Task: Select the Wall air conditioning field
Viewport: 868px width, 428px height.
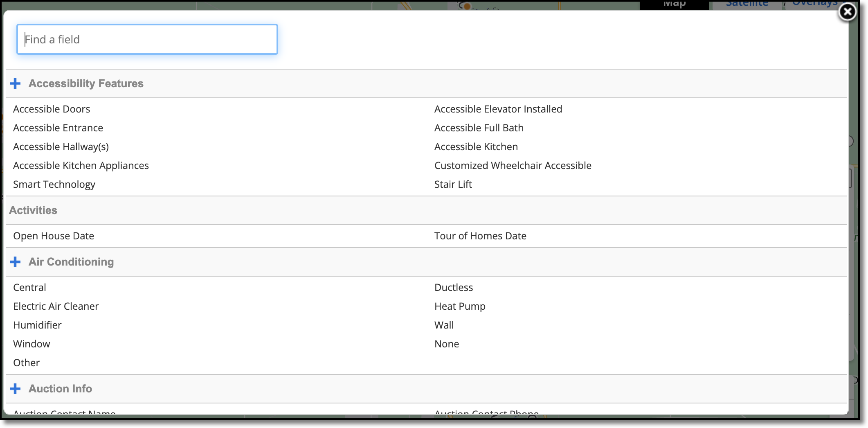Action: click(444, 325)
